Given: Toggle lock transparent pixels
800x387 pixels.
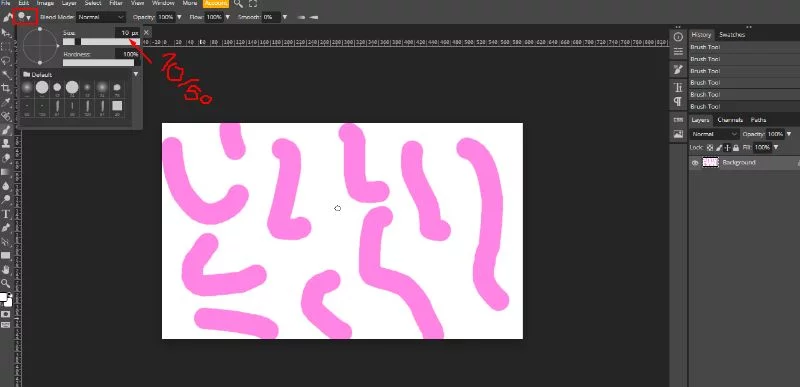Looking at the screenshot, I should [x=710, y=147].
